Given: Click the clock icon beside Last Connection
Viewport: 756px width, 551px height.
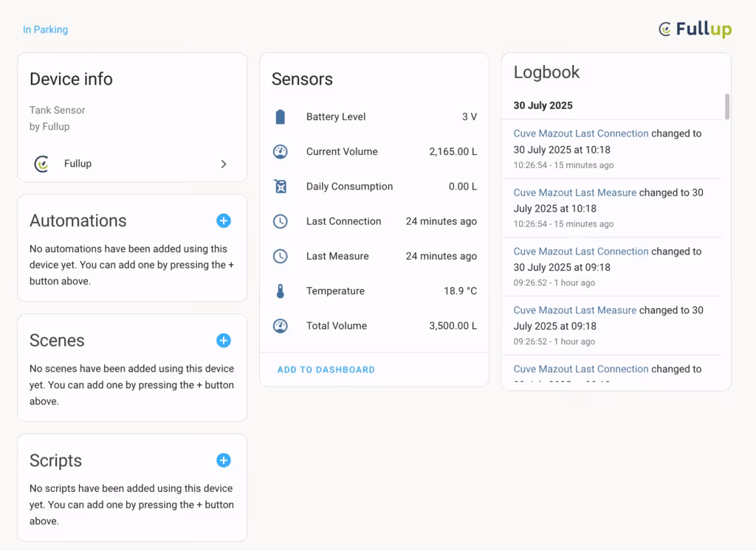Looking at the screenshot, I should tap(280, 221).
